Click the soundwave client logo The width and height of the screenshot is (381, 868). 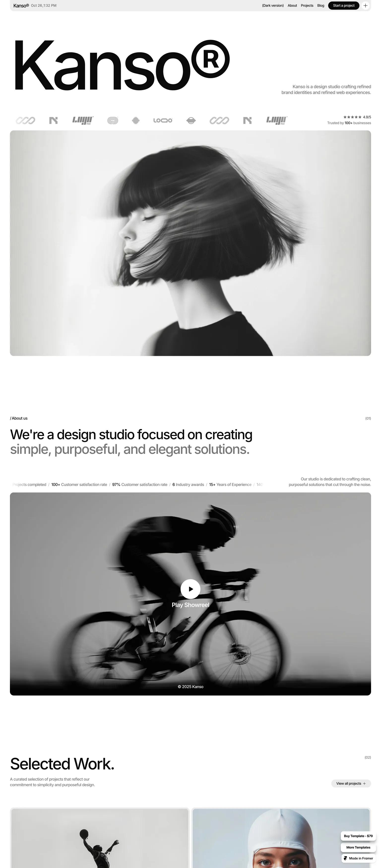(135, 120)
